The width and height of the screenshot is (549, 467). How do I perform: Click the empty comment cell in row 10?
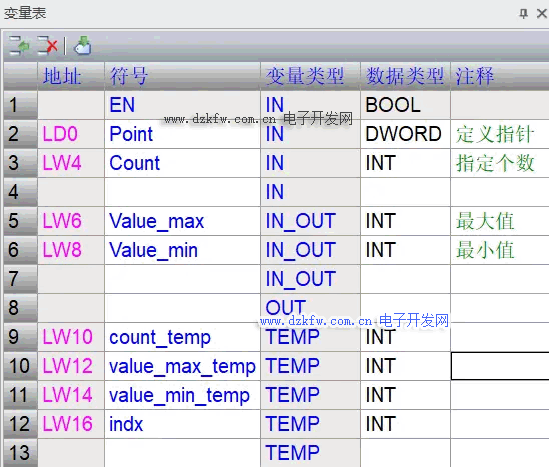click(500, 366)
